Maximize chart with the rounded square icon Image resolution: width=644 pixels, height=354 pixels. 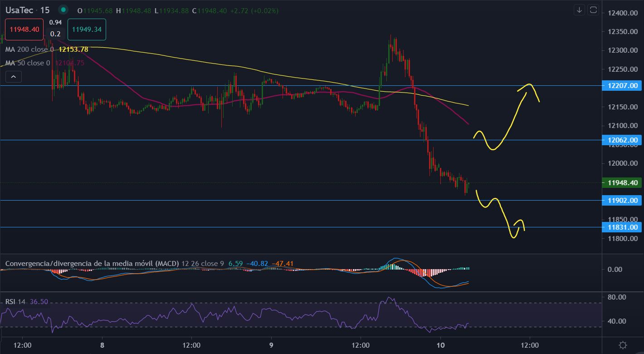[593, 10]
